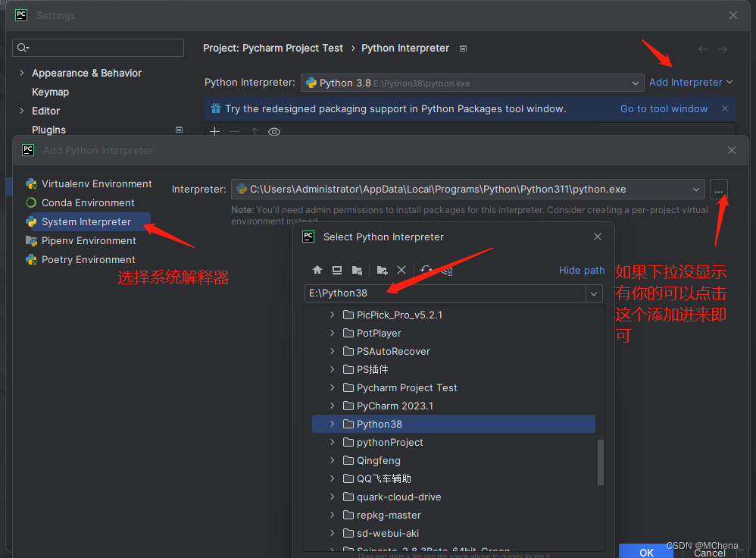The height and width of the screenshot is (558, 756).
Task: Click the Pipenv Environment icon
Action: tap(31, 240)
